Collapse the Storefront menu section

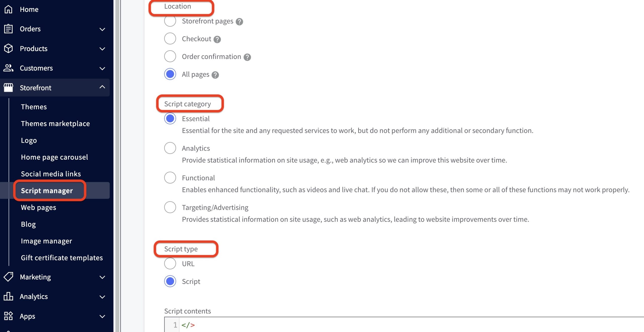pyautogui.click(x=102, y=87)
